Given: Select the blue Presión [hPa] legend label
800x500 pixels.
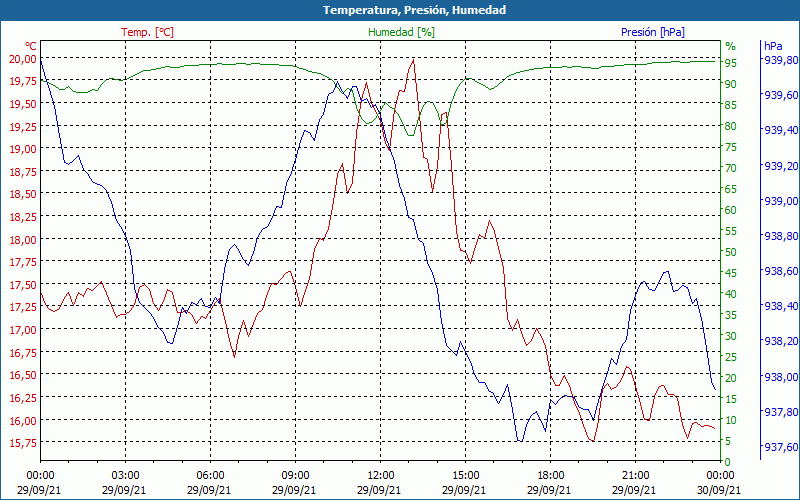Looking at the screenshot, I should (653, 32).
